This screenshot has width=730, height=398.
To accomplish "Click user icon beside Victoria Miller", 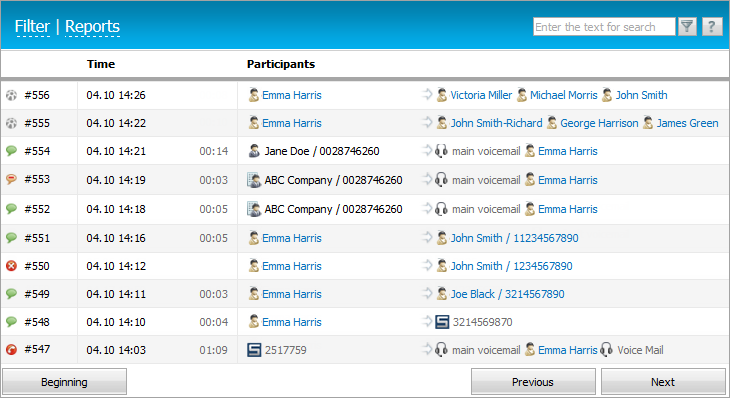I will (x=442, y=95).
